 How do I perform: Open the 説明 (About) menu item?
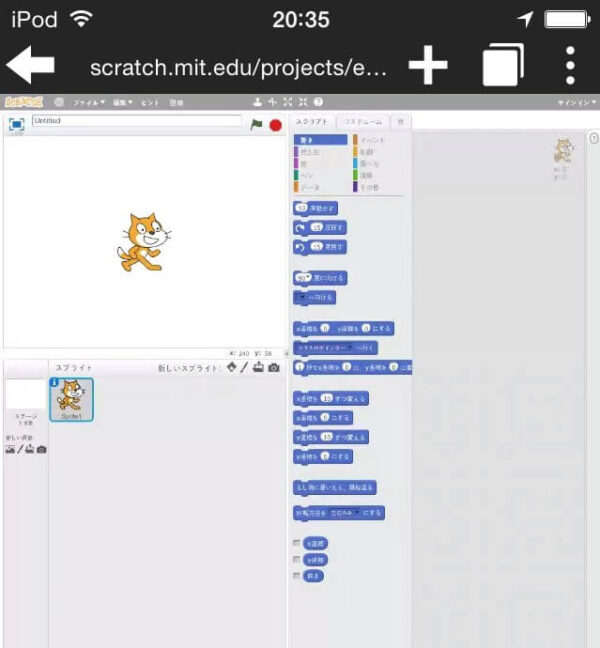(176, 102)
